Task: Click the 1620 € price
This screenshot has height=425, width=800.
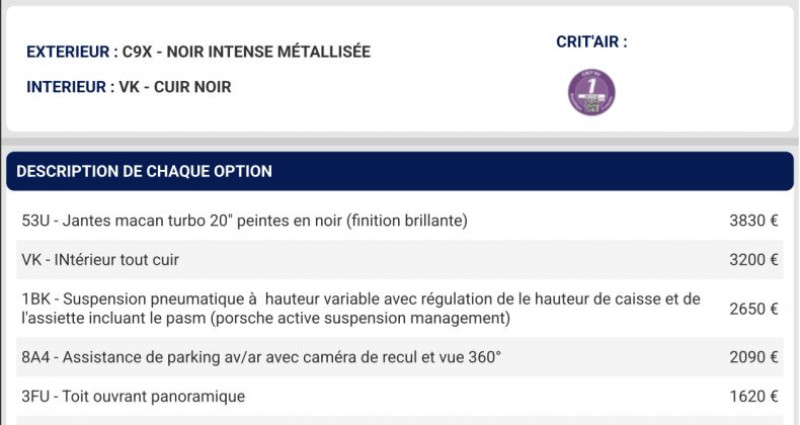Action: coord(754,396)
